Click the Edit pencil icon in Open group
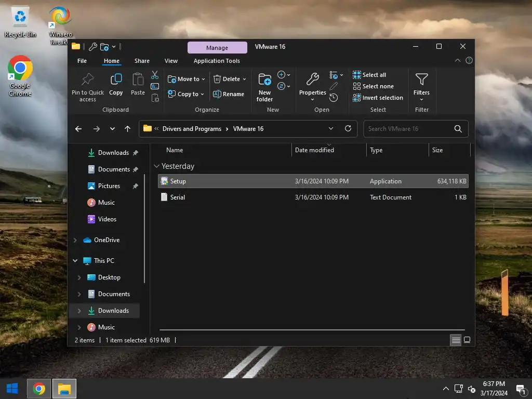Image resolution: width=532 pixels, height=399 pixels. pos(334,86)
